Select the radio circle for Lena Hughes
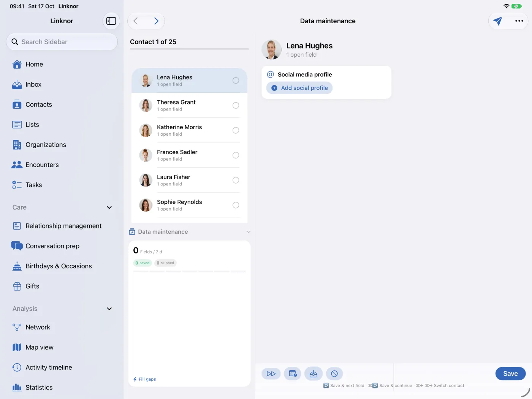 click(x=236, y=81)
